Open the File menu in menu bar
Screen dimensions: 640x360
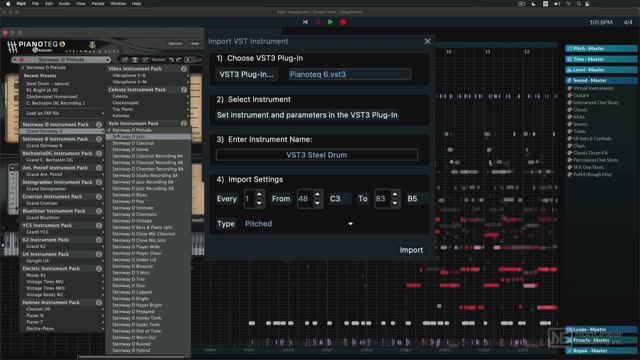click(36, 4)
